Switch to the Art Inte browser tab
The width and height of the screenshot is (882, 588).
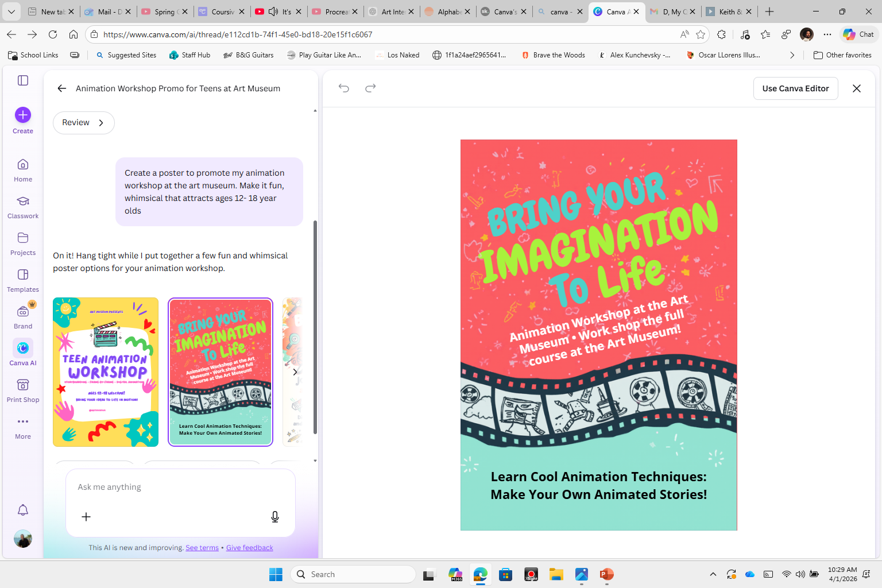pos(391,11)
